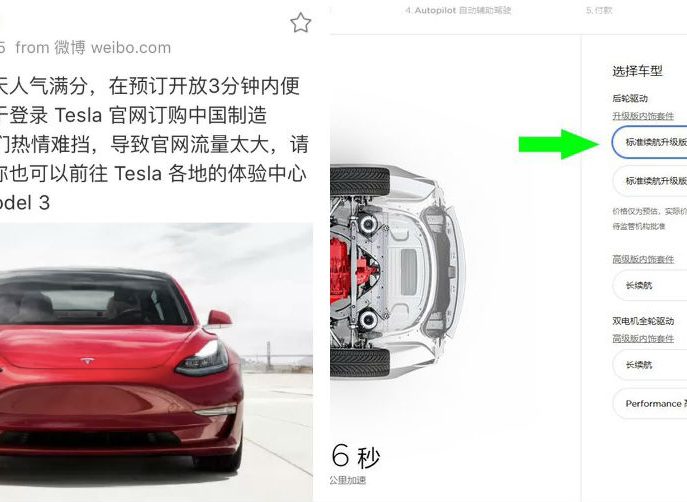Choose the second, unselected 标准续航升级版 option

pos(650,180)
